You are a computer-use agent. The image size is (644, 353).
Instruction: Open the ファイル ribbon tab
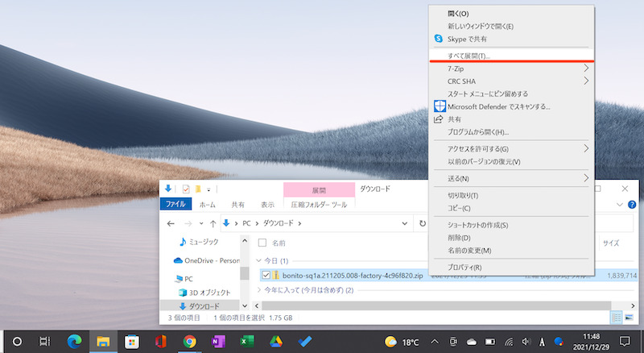[x=175, y=205]
